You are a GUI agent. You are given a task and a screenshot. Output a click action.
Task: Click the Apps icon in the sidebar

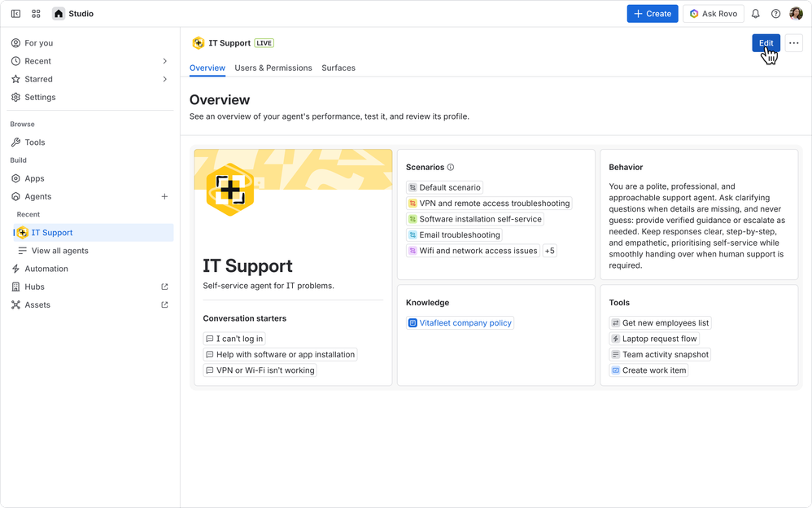[x=16, y=178]
